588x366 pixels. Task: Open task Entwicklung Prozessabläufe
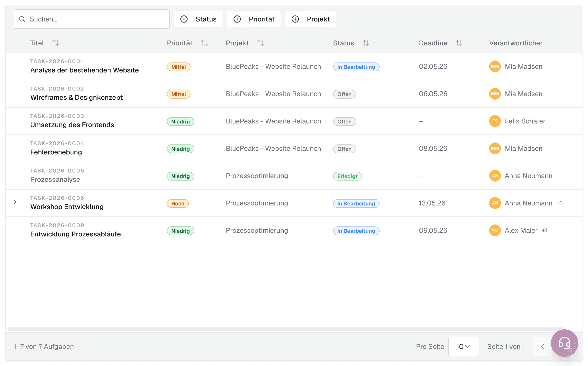coord(75,234)
